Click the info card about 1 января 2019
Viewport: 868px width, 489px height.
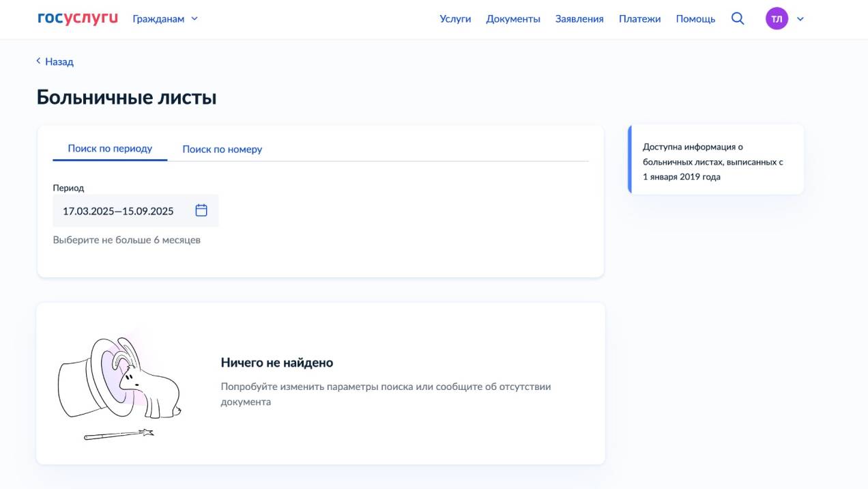pyautogui.click(x=715, y=161)
